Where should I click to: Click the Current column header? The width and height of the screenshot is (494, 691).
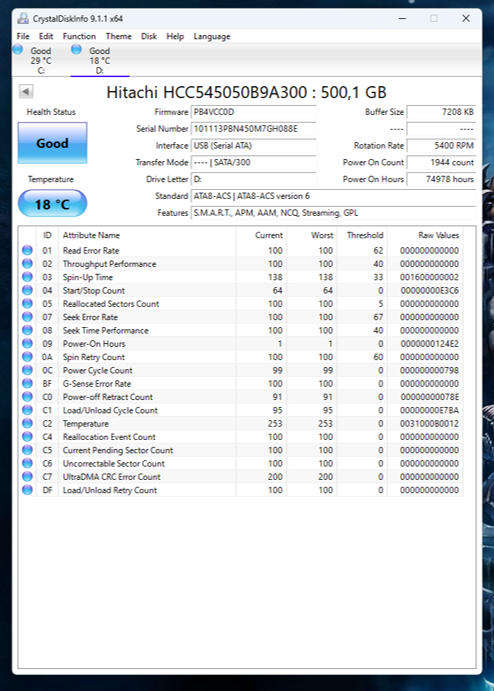coord(269,235)
